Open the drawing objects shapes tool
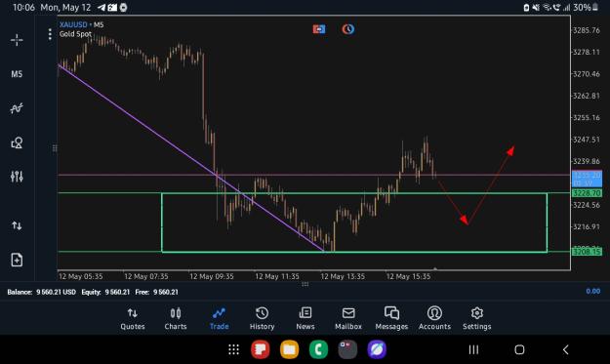Screen dimensions: 610x364 pyautogui.click(x=17, y=142)
